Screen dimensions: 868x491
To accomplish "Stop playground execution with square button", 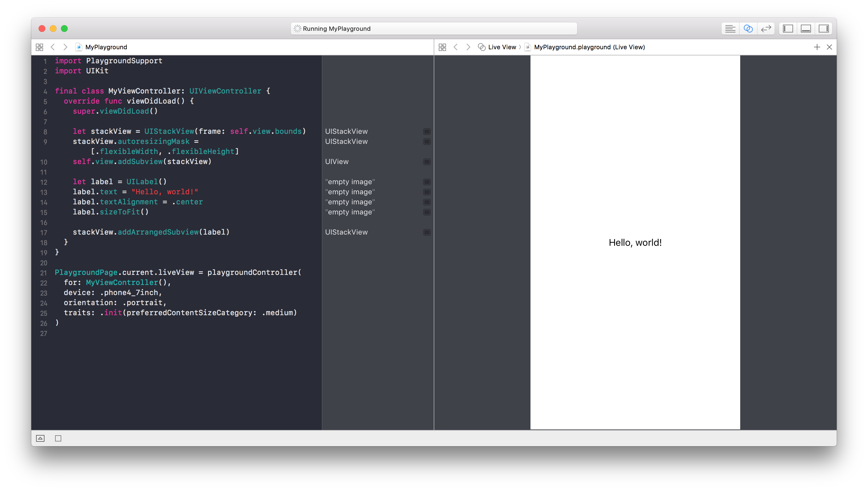I will [x=58, y=438].
